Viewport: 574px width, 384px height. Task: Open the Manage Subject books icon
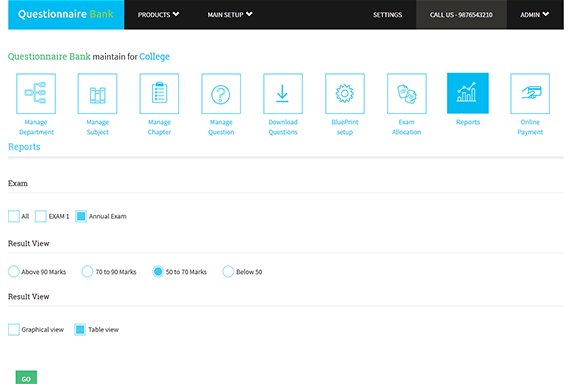click(97, 93)
